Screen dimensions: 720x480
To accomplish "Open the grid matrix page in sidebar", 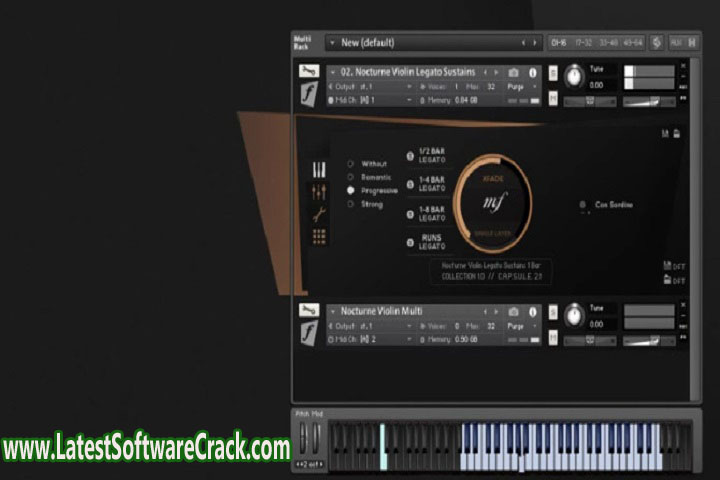I will [319, 237].
